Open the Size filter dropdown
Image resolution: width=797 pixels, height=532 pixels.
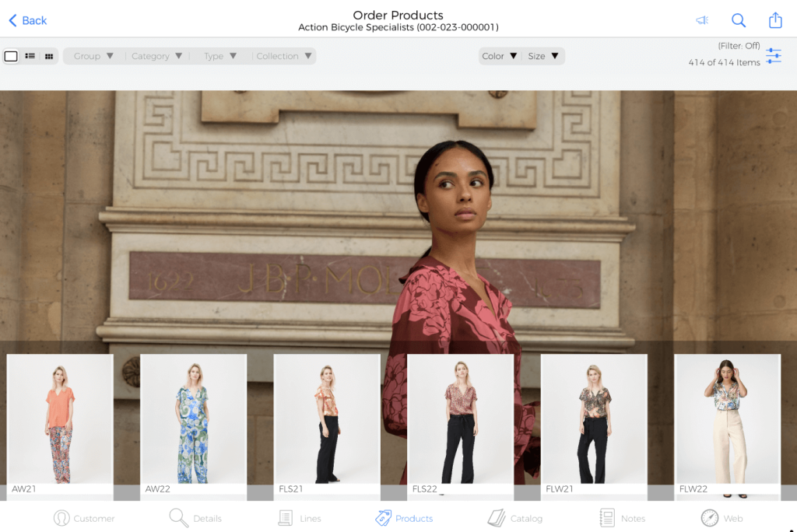tap(543, 55)
